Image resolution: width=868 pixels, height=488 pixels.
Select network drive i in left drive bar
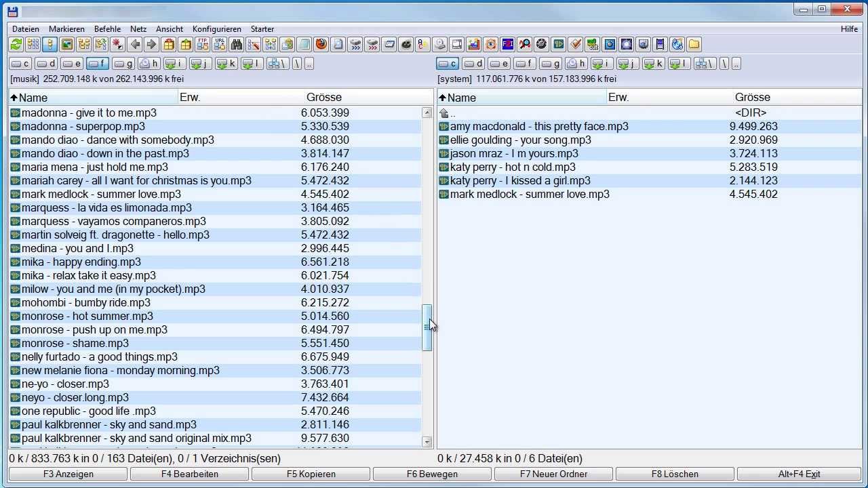click(174, 64)
